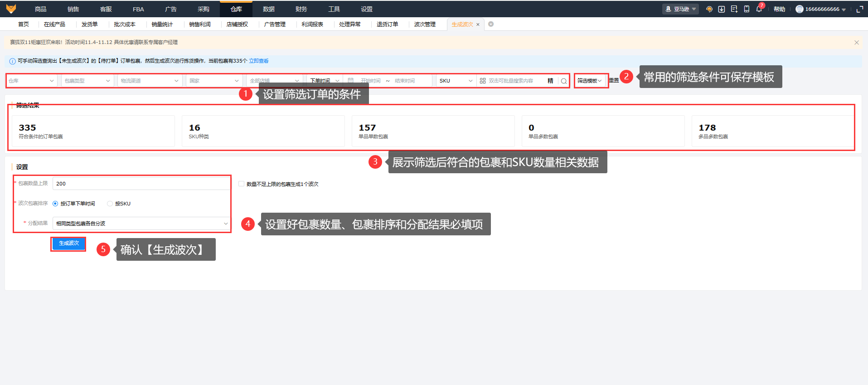868x385 pixels.
Task: Open the 亚马逊 platform selector
Action: click(x=681, y=9)
